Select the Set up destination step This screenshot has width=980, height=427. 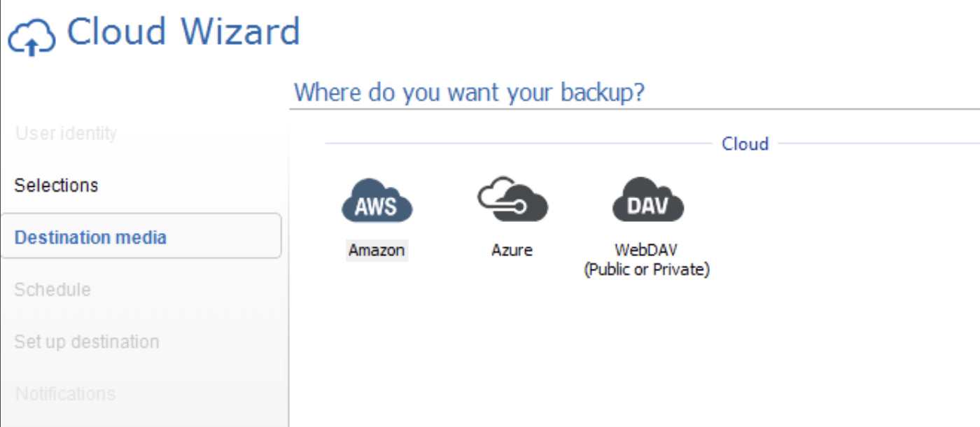pos(87,342)
